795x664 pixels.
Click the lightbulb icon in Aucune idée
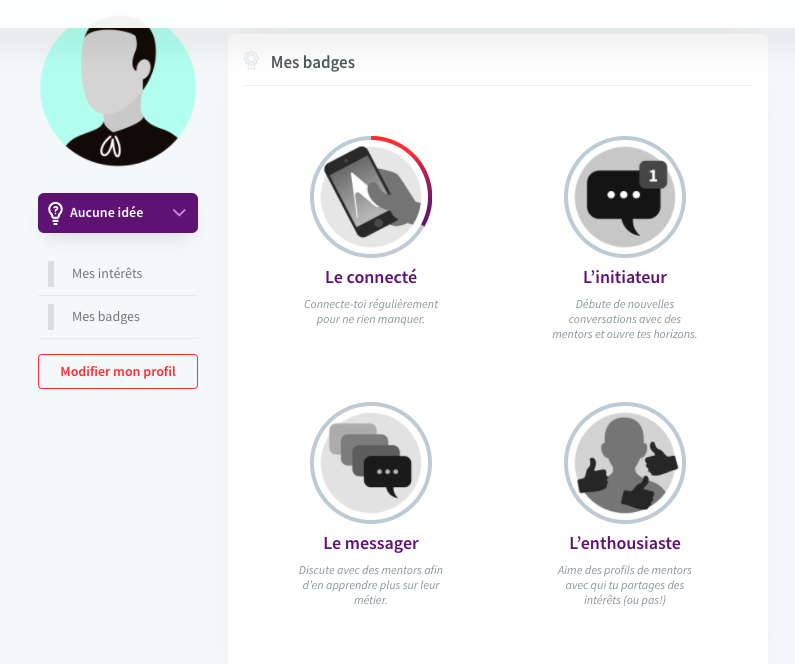pos(56,212)
